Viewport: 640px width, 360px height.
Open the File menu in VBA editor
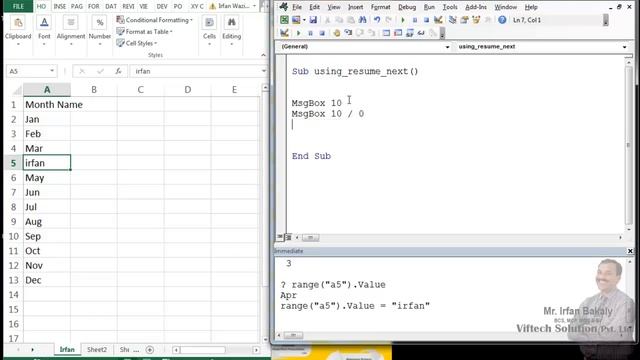297,7
